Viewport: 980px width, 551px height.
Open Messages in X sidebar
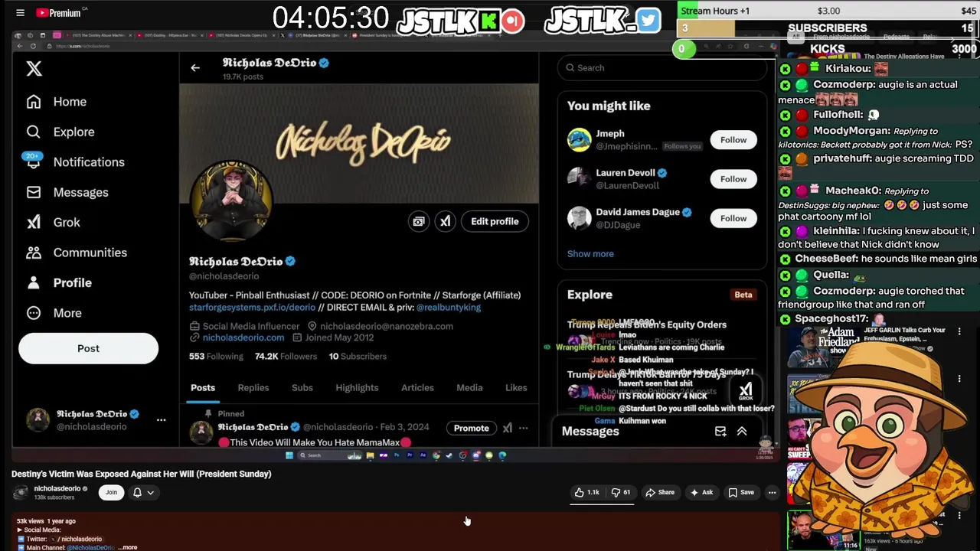67,192
